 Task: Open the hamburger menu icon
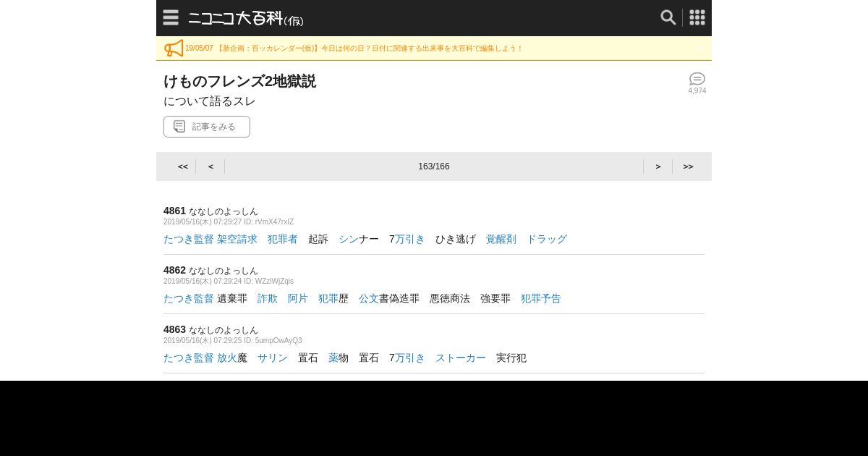click(171, 17)
